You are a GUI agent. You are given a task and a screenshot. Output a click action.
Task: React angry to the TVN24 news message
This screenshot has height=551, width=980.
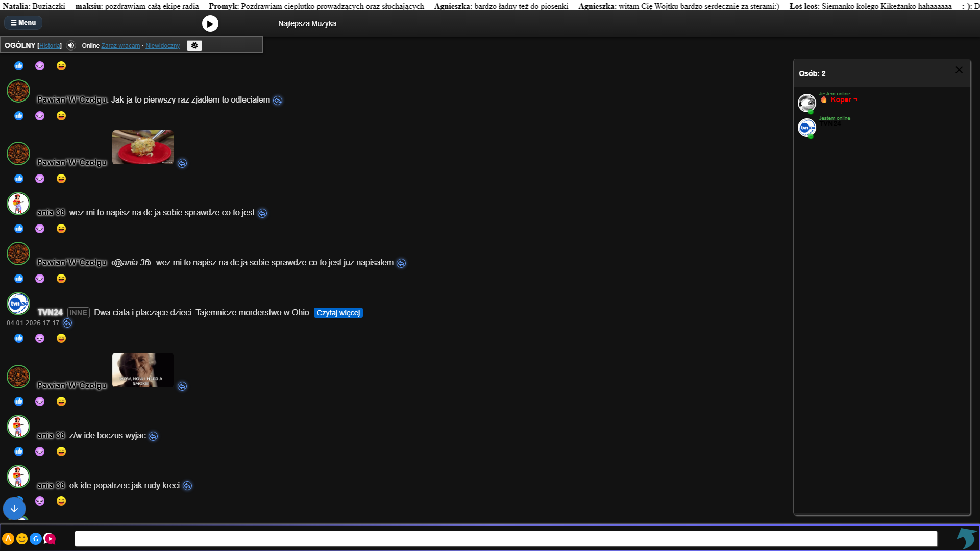point(40,338)
